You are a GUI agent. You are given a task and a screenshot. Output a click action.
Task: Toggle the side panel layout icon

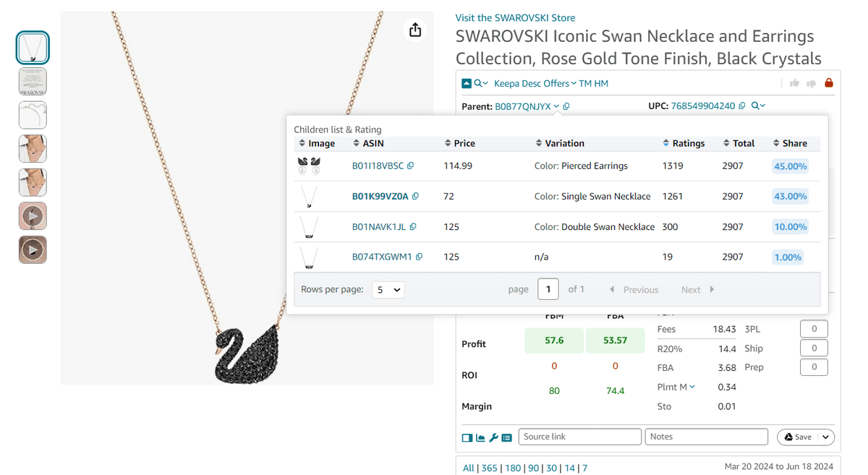[467, 437]
